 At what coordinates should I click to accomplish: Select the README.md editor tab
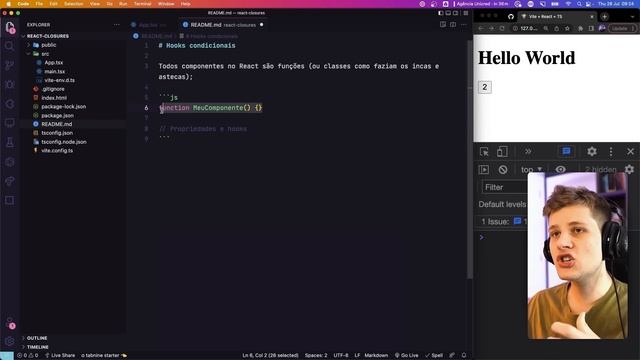click(x=223, y=25)
